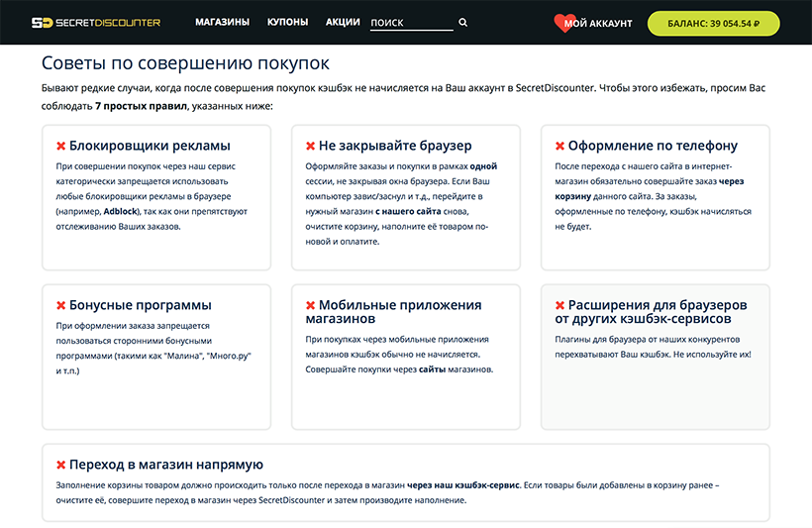Click red X beside Расширения для браузеров
This screenshot has height=528, width=812.
click(559, 305)
